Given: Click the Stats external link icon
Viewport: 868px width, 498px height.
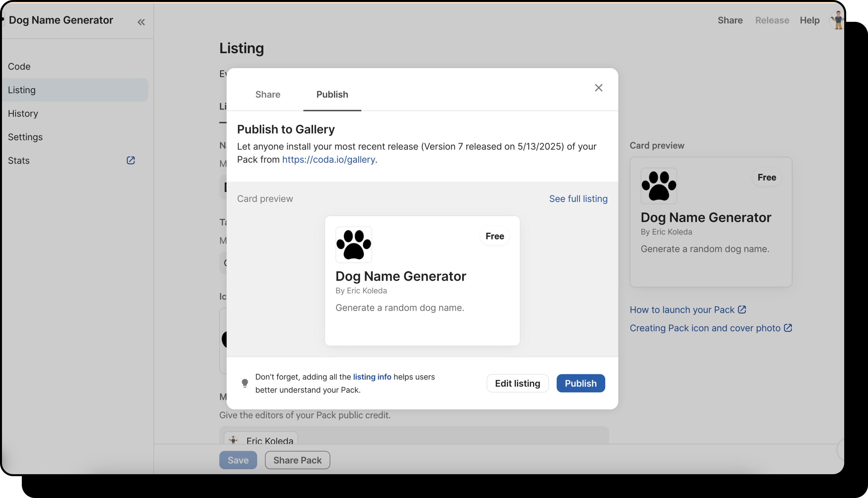Looking at the screenshot, I should [131, 160].
